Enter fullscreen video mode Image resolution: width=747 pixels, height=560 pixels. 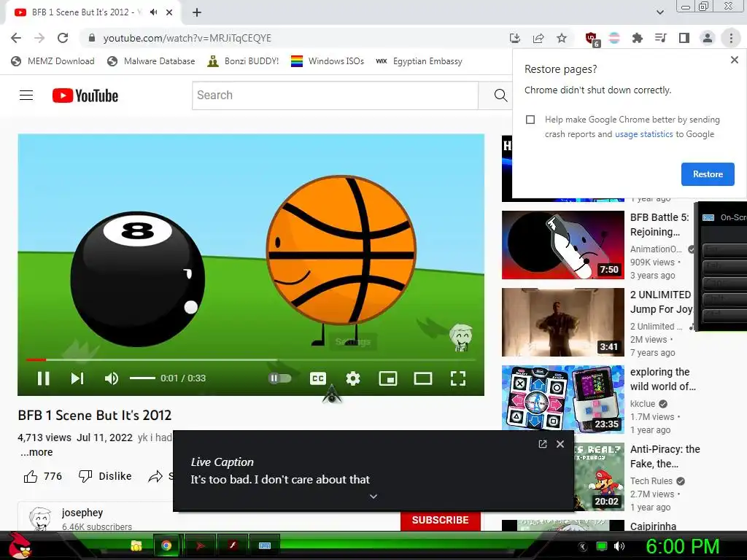pyautogui.click(x=458, y=378)
